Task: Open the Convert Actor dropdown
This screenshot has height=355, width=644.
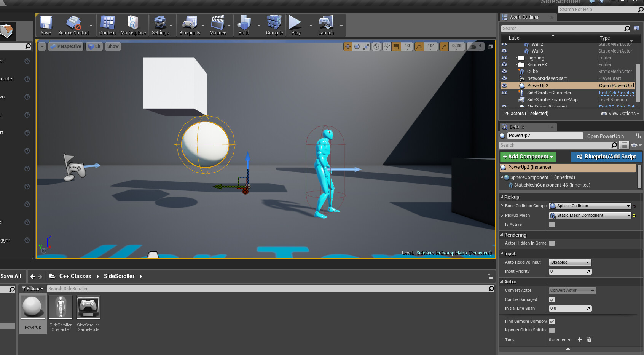Action: (x=572, y=291)
